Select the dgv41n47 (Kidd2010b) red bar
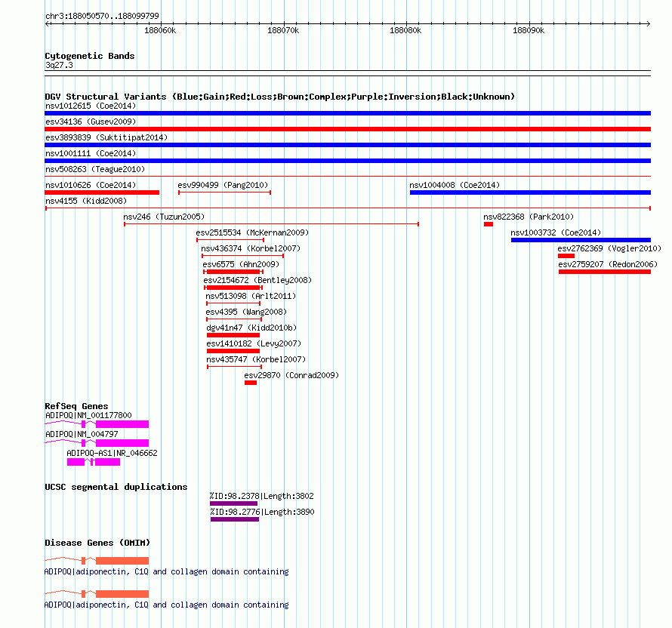672x628 pixels. 233,335
